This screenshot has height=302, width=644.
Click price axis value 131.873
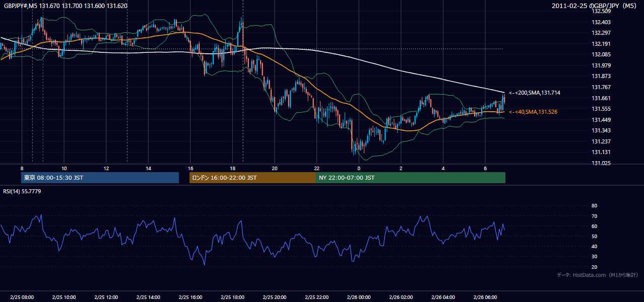click(x=601, y=76)
